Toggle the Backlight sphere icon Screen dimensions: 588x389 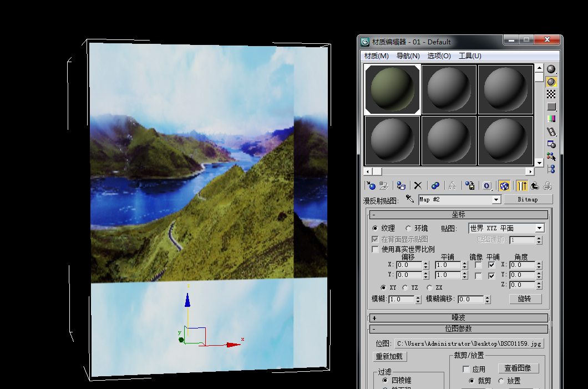(551, 82)
